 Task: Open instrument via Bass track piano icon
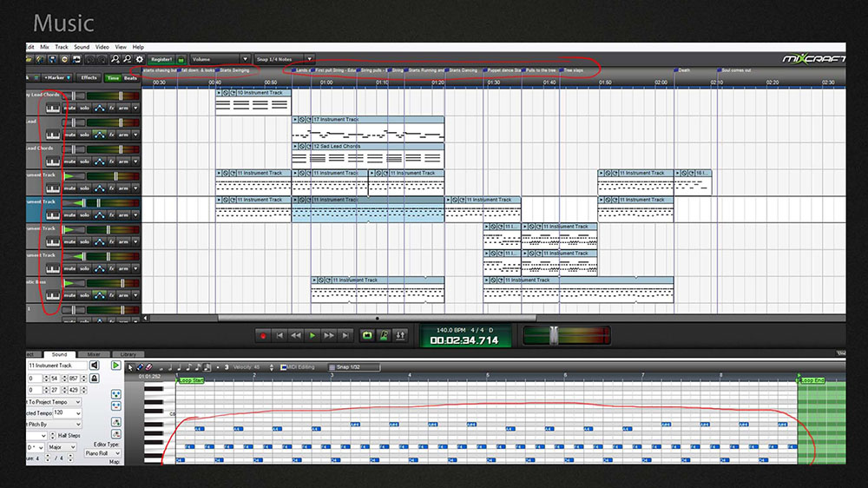point(53,295)
